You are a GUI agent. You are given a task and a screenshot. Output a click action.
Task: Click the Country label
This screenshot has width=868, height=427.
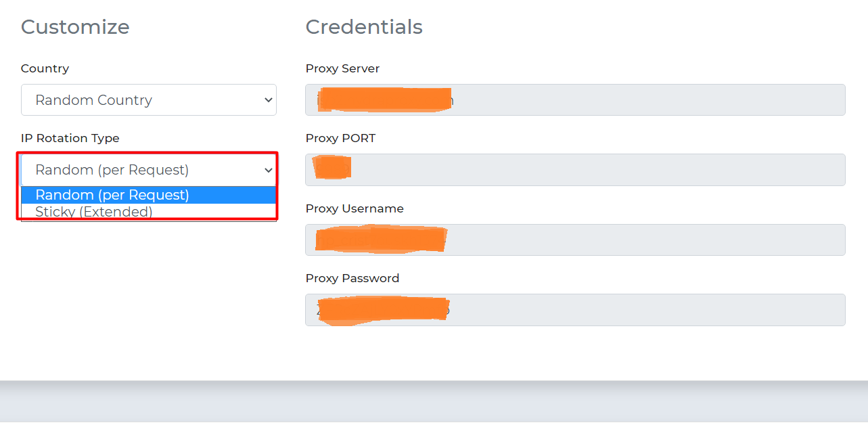pyautogui.click(x=45, y=68)
